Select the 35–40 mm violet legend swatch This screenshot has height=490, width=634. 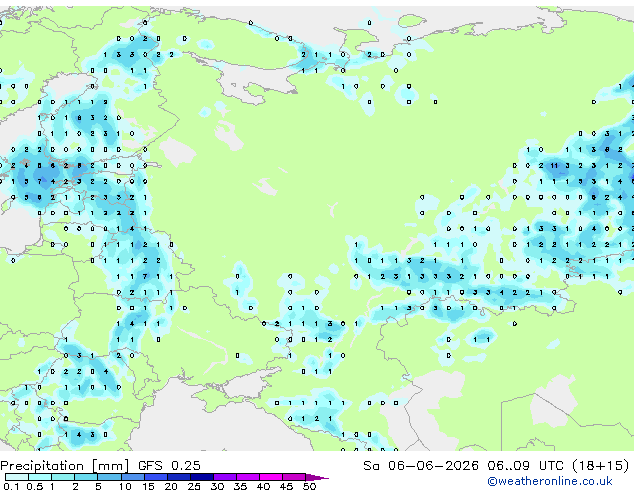248,477
